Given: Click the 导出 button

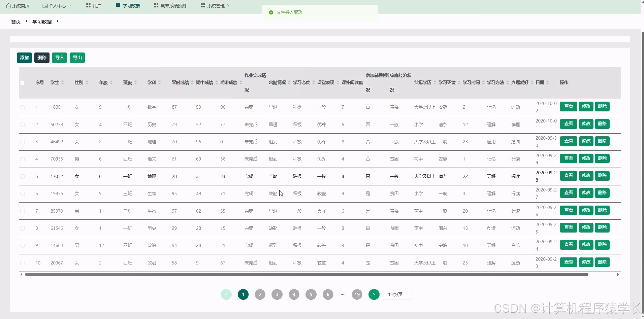Looking at the screenshot, I should 77,58.
